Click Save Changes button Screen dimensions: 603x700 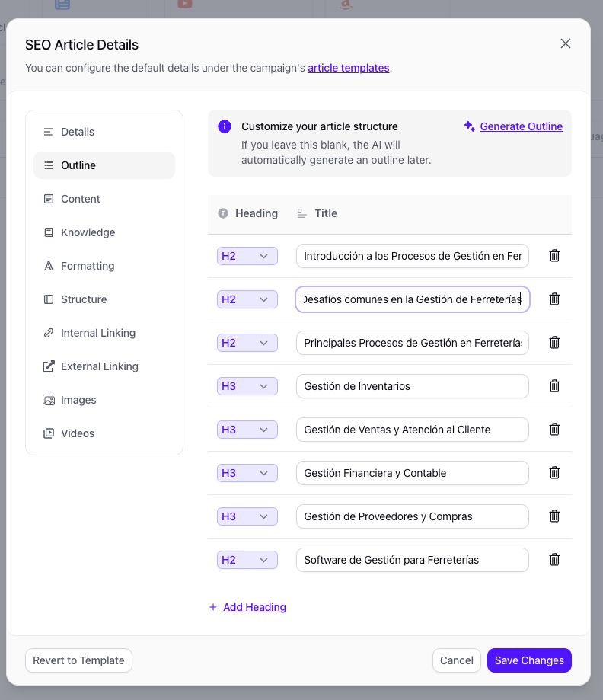pos(529,660)
